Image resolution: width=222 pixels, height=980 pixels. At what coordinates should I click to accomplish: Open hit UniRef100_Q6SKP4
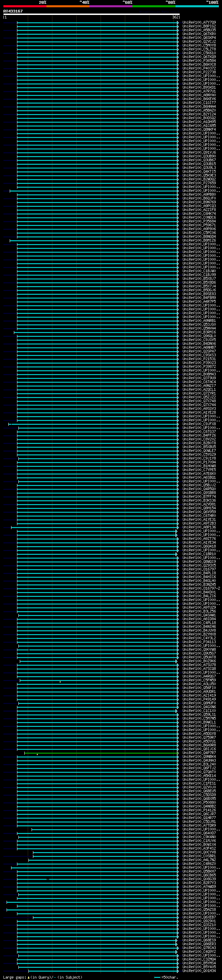[x=199, y=38]
